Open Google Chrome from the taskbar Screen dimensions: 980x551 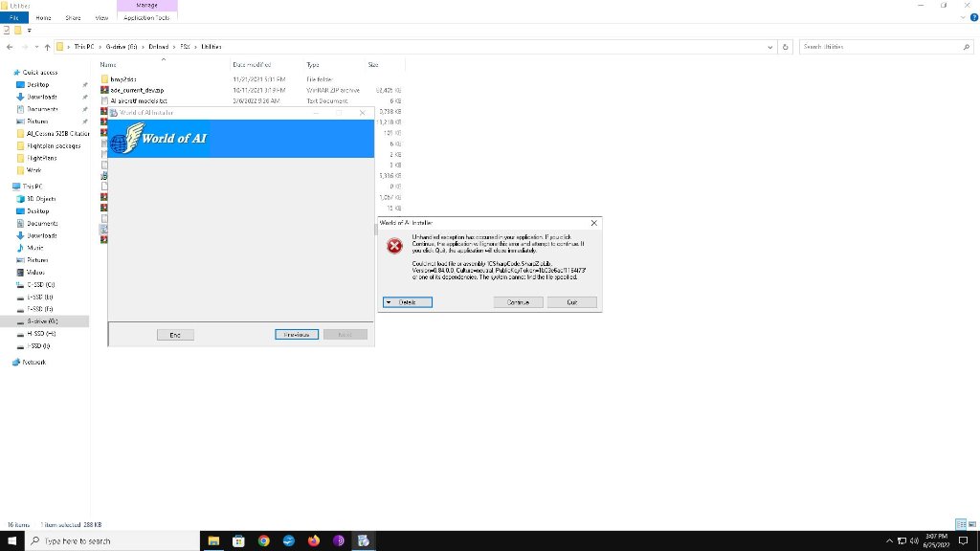tap(263, 540)
